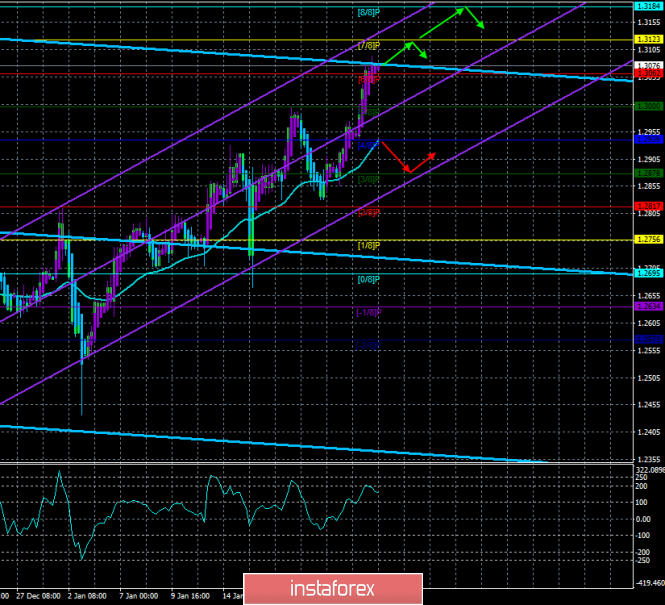Click the 27 Dec 08:00 time axis label
The height and width of the screenshot is (605, 665).
coord(38,595)
